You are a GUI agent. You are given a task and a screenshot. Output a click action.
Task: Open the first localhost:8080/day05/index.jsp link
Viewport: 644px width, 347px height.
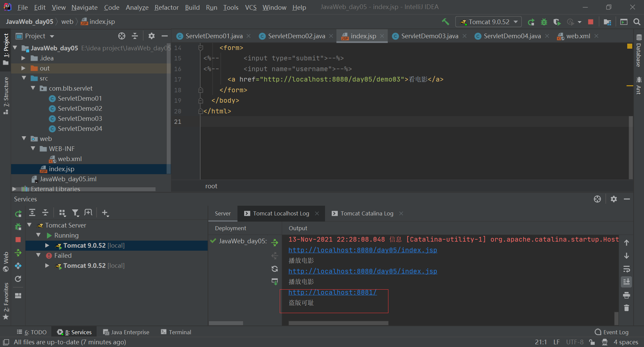pos(363,250)
